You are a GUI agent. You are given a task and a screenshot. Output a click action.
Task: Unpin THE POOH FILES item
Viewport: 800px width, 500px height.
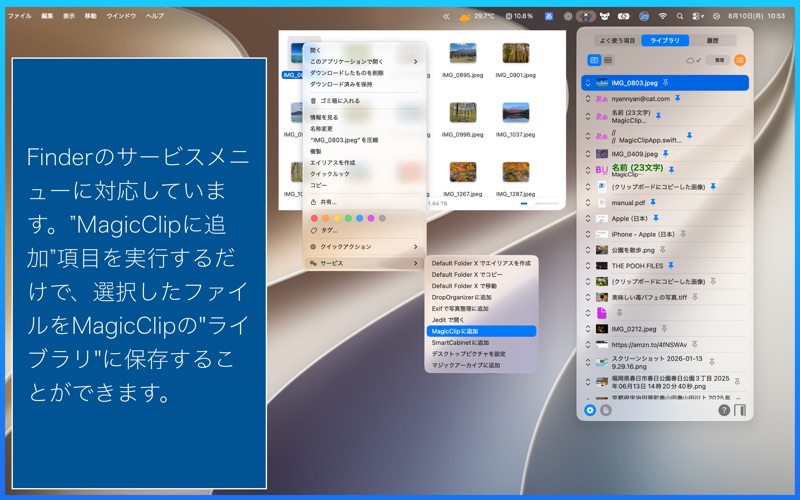pyautogui.click(x=671, y=265)
